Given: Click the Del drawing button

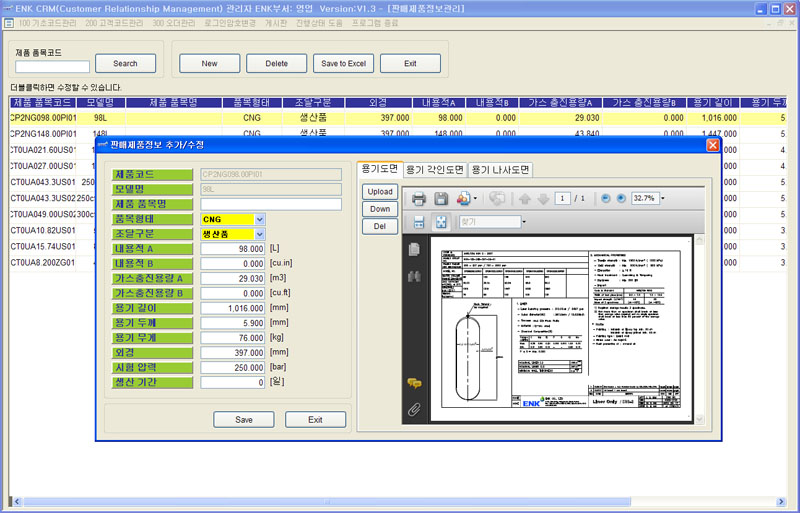Looking at the screenshot, I should click(x=380, y=227).
